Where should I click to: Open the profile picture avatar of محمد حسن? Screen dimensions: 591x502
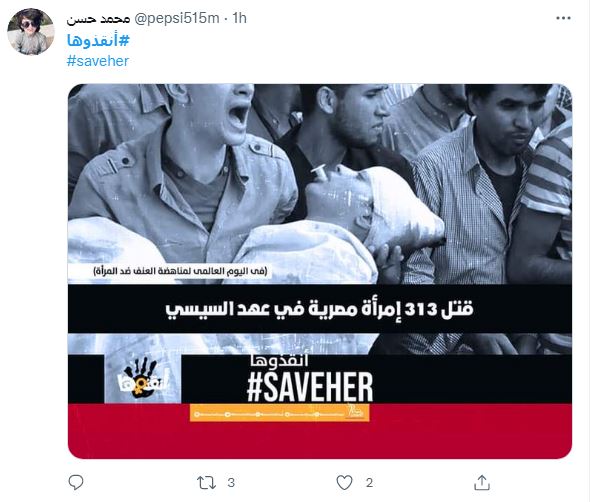click(x=31, y=32)
